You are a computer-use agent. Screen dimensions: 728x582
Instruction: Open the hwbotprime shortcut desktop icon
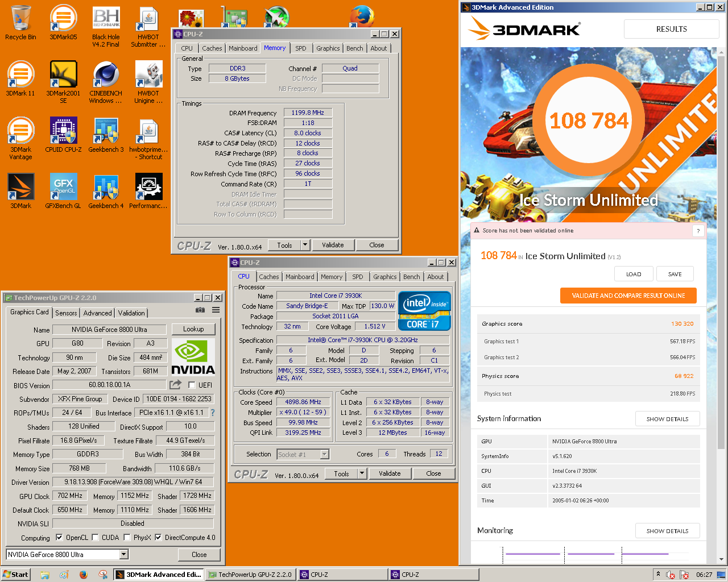pyautogui.click(x=148, y=138)
